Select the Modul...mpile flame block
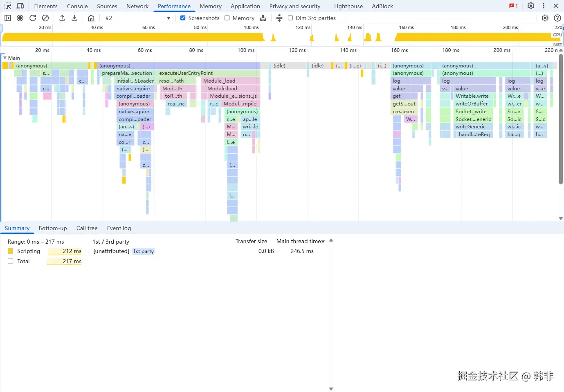This screenshot has height=392, width=564. coord(240,104)
